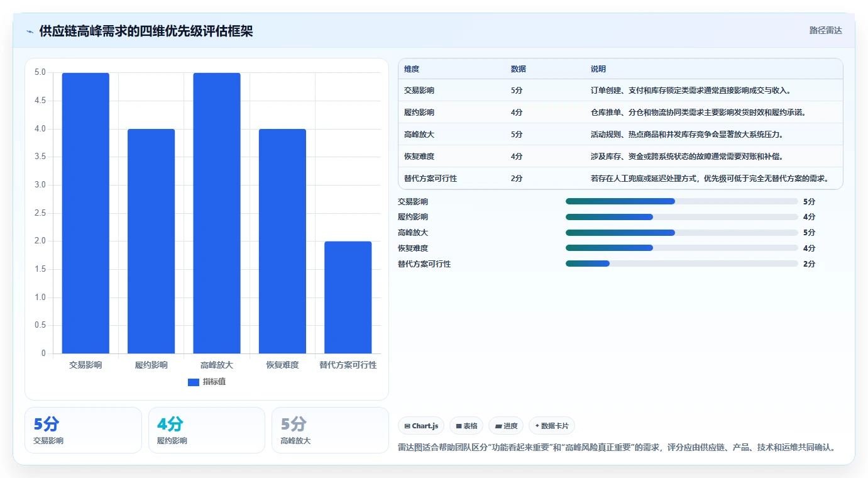
Task: Click the 高峰放大 bar in the bar chart
Action: (x=217, y=213)
